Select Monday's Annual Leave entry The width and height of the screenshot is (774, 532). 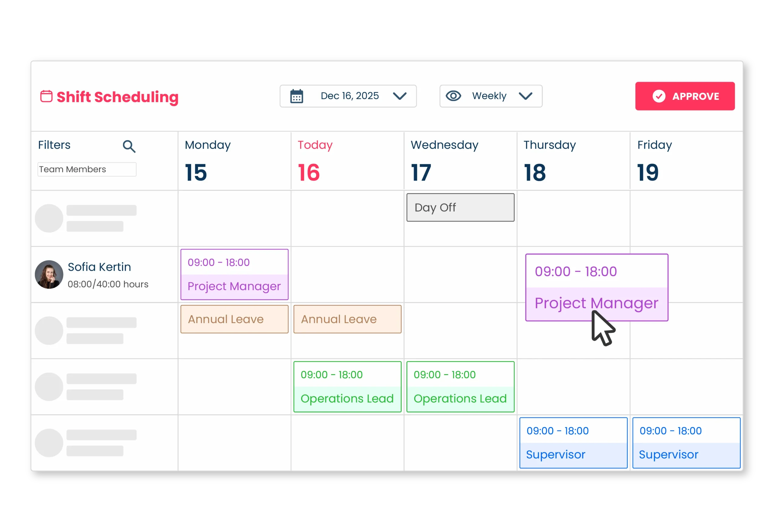[x=234, y=319]
